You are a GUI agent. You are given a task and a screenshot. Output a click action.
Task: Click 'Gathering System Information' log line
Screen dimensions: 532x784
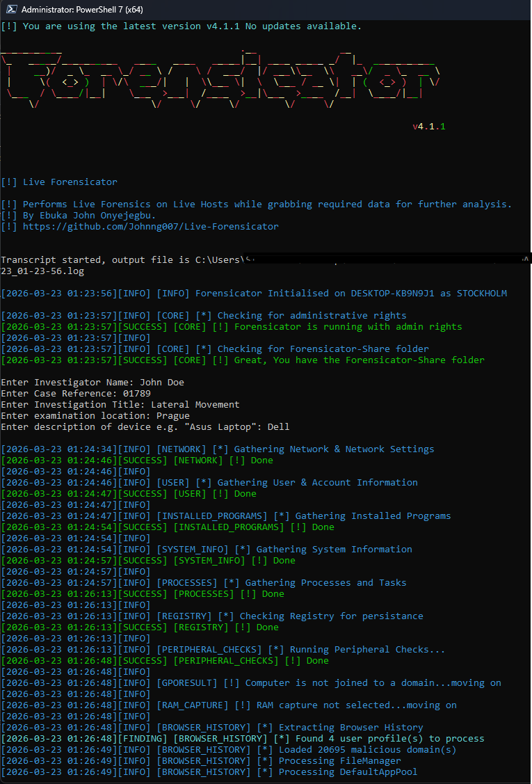[207, 549]
